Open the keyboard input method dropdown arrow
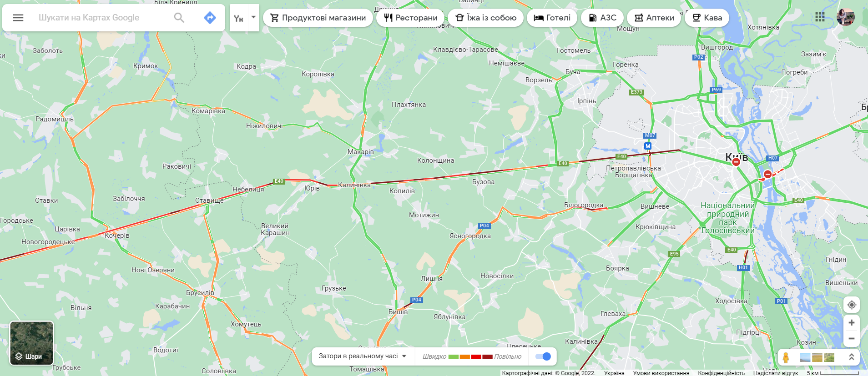The height and width of the screenshot is (376, 868). coord(253,18)
